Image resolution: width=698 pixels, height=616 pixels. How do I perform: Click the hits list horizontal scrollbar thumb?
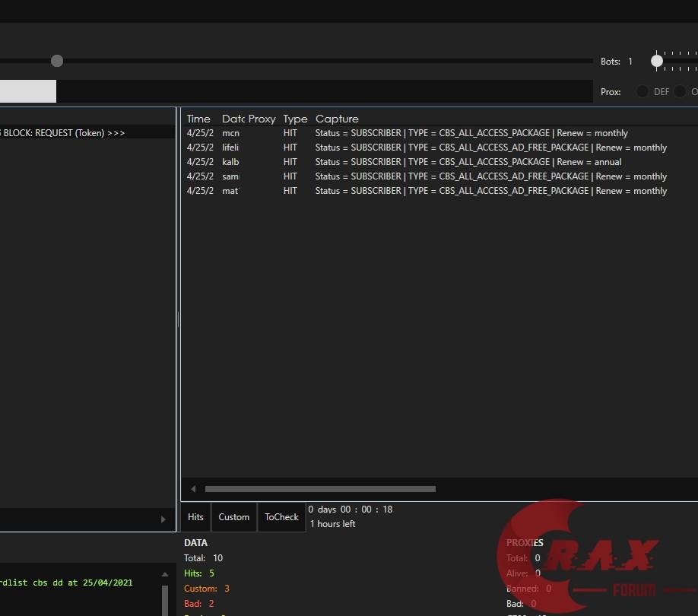tap(319, 489)
